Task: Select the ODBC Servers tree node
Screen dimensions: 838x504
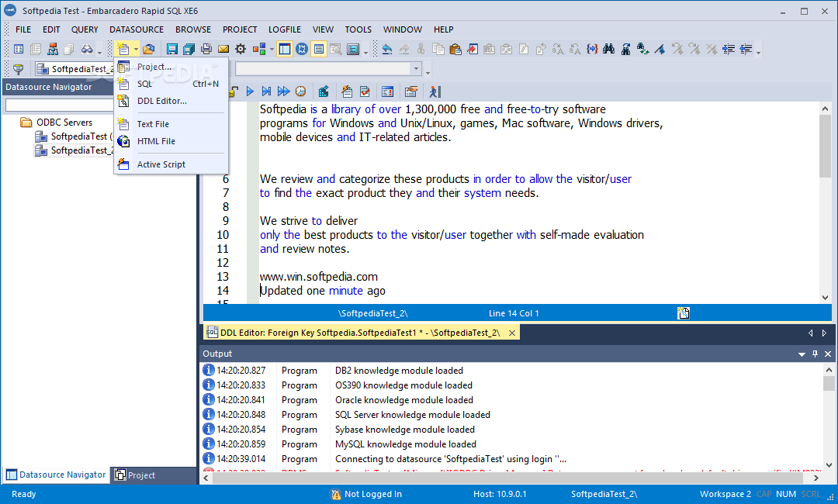Action: [x=64, y=123]
